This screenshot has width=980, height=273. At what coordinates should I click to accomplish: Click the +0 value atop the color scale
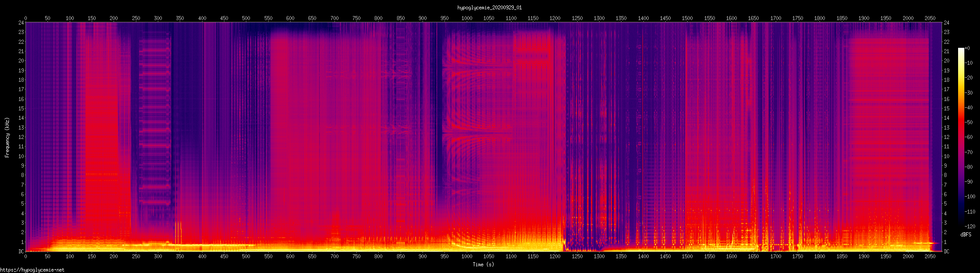pyautogui.click(x=967, y=48)
